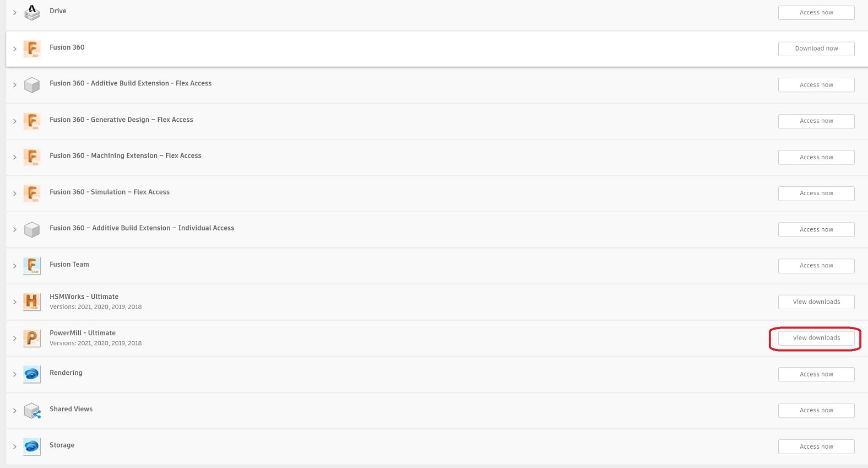This screenshot has width=868, height=468.
Task: Expand Machining Extension Flex Access details
Action: [15, 158]
